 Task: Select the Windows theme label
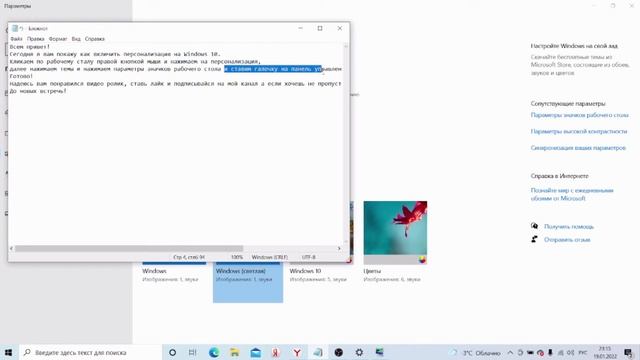coord(154,271)
